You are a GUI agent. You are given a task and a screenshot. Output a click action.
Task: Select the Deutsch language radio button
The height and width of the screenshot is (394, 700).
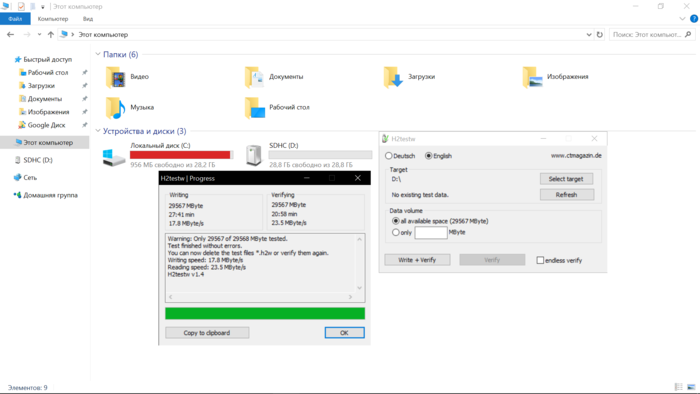pos(389,156)
